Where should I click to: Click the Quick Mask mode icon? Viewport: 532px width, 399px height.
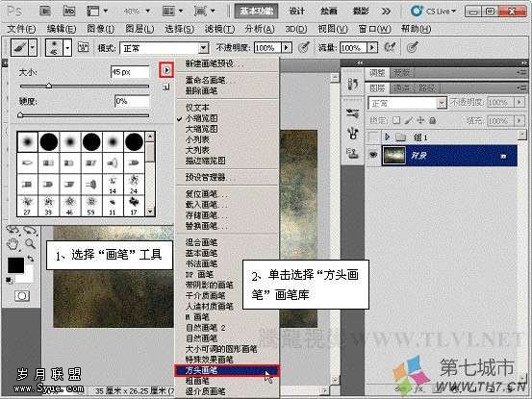(x=22, y=295)
